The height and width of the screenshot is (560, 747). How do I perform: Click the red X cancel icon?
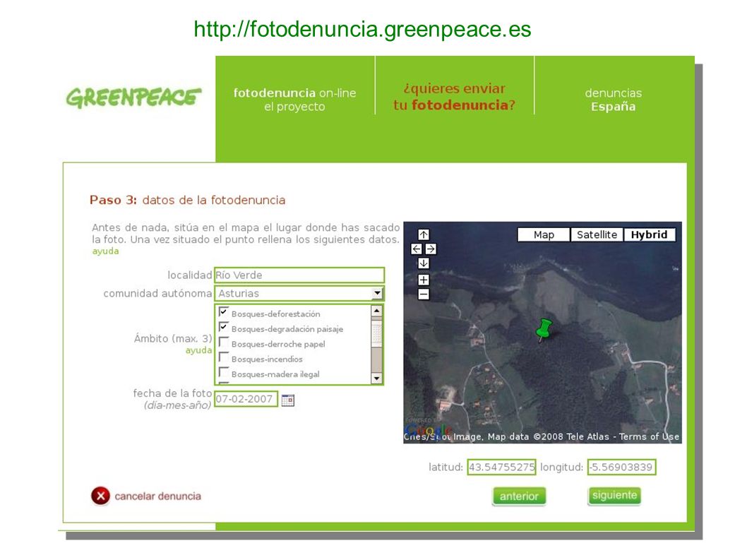pyautogui.click(x=100, y=496)
